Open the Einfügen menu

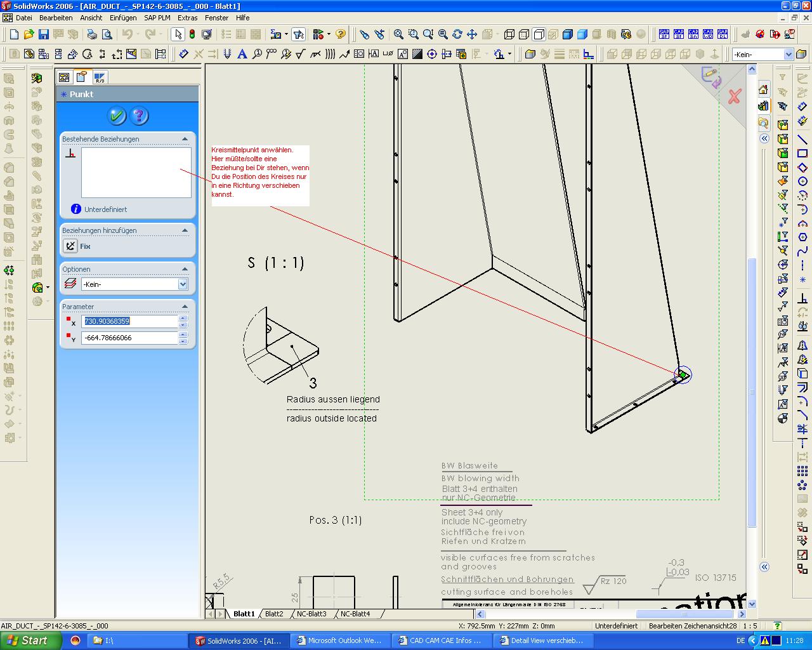point(122,18)
